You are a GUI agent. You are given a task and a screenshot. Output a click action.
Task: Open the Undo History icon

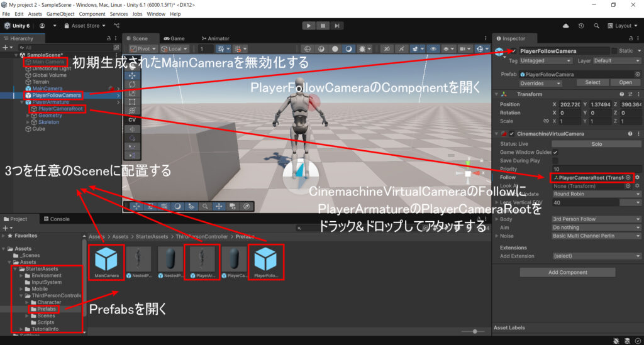click(580, 26)
